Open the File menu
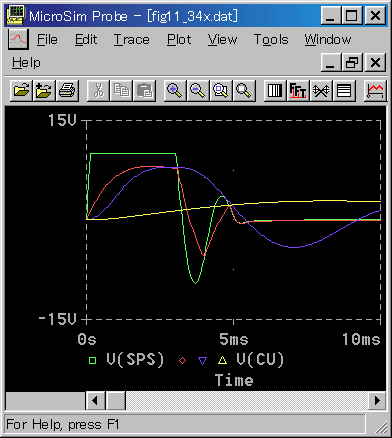This screenshot has width=392, height=438. click(47, 40)
